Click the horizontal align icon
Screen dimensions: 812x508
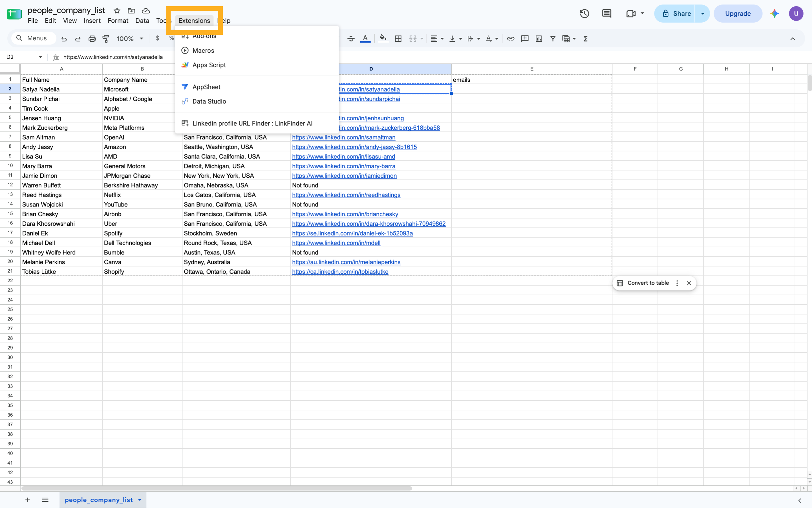pos(434,39)
